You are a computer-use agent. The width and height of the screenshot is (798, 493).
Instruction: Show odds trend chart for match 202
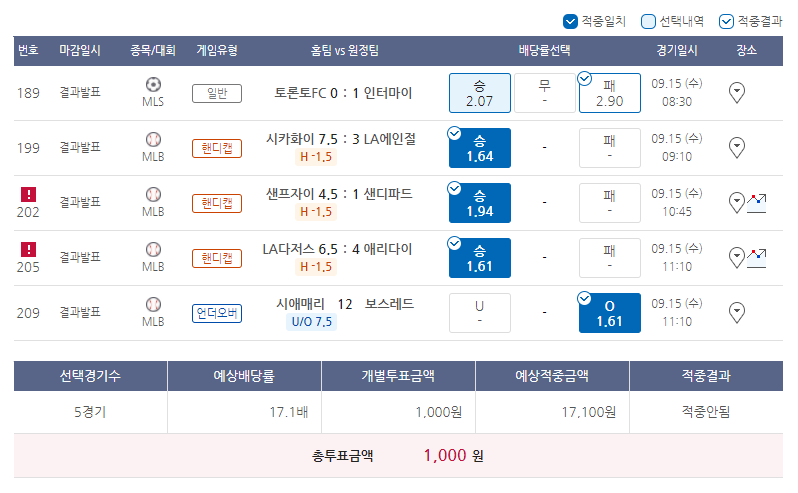pyautogui.click(x=757, y=203)
